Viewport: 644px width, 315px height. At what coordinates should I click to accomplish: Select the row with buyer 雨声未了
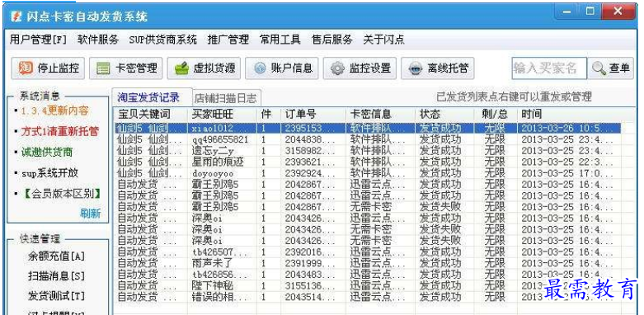pos(367,263)
